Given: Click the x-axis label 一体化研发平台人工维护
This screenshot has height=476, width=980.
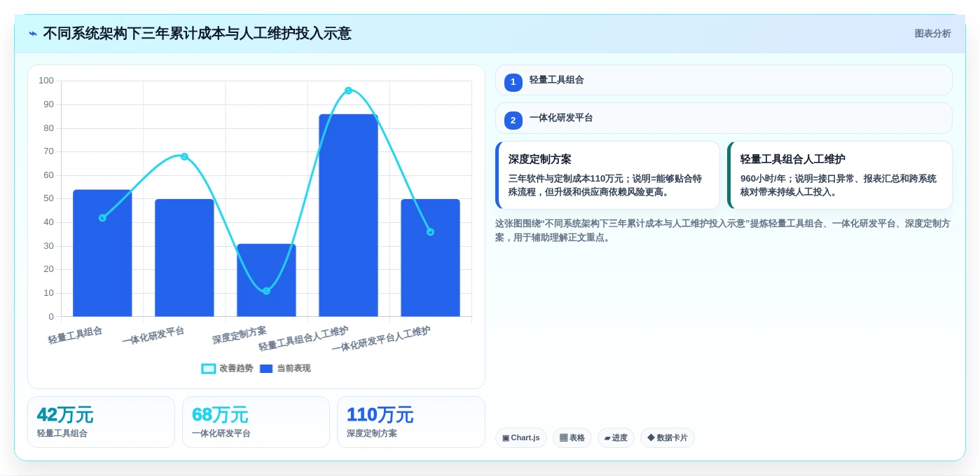Looking at the screenshot, I should 381,339.
